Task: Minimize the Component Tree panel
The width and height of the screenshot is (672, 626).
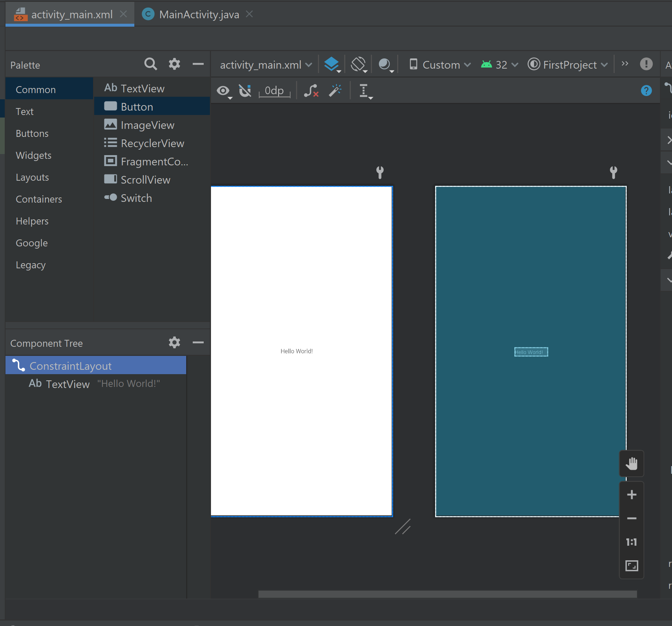Action: 198,342
